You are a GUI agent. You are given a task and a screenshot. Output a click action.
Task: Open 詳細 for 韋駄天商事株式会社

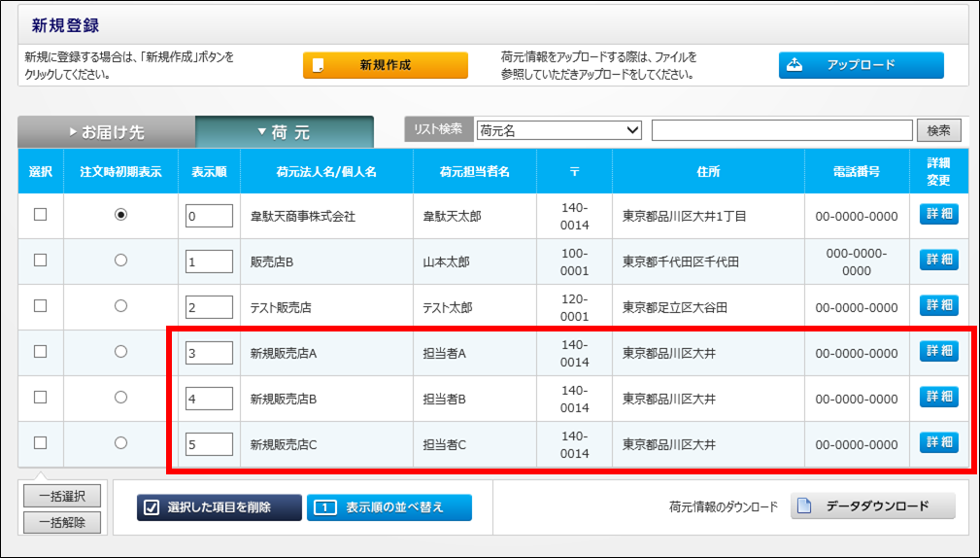[938, 215]
